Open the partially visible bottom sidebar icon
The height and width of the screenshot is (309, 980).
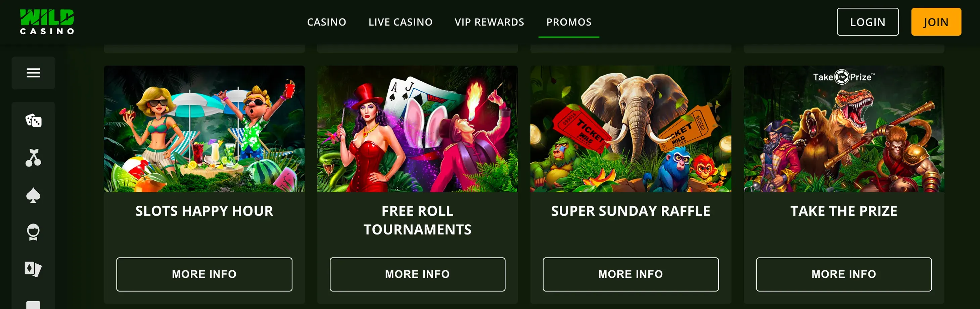34,305
